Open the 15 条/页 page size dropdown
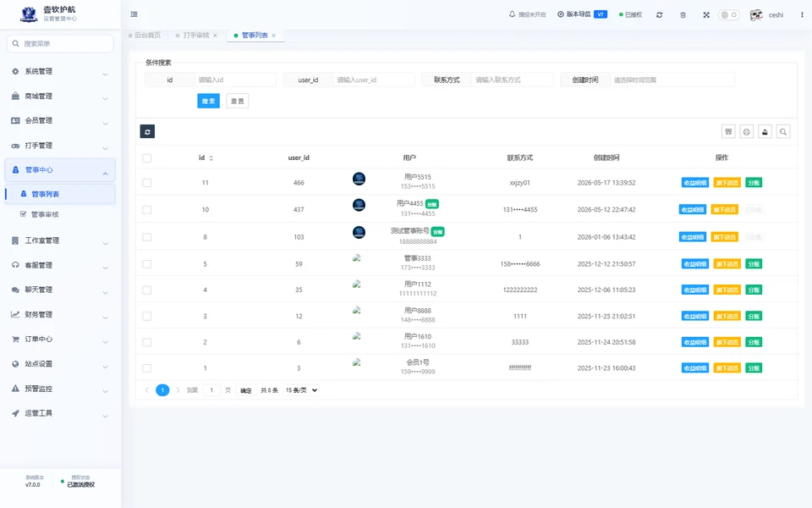The height and width of the screenshot is (508, 812). pos(301,390)
